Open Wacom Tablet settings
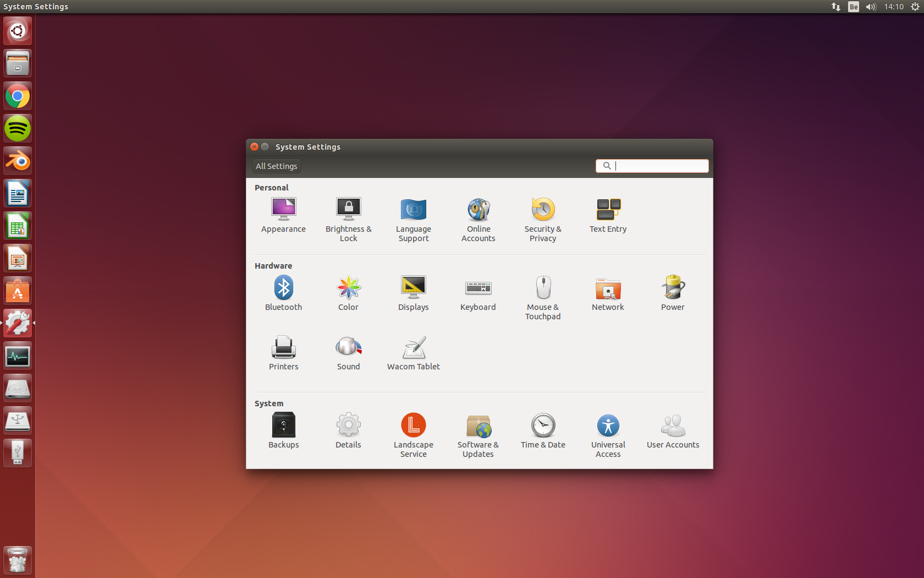Screen dimensions: 924x578 click(x=413, y=353)
